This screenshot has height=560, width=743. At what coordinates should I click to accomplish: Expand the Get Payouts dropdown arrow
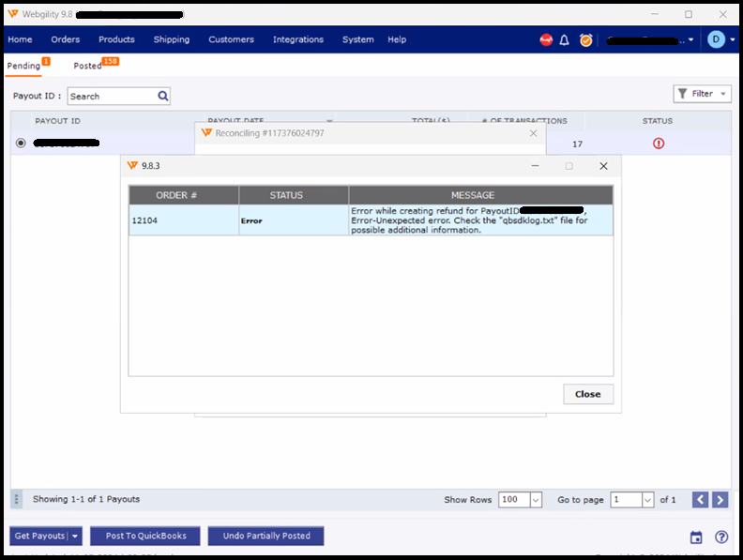75,537
